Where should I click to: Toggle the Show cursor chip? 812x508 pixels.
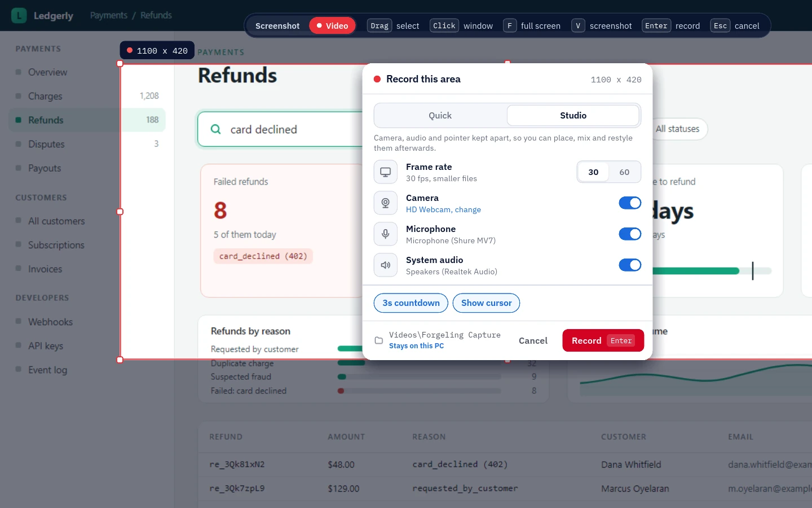click(x=486, y=303)
